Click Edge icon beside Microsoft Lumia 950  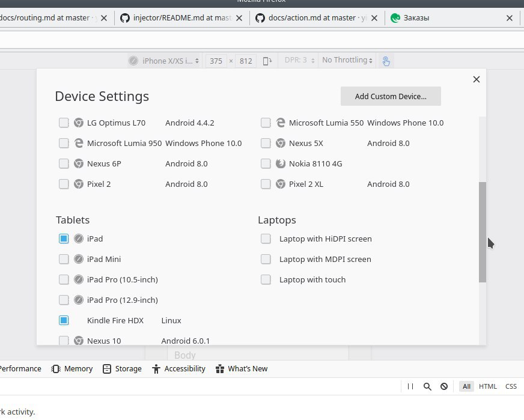tap(79, 143)
